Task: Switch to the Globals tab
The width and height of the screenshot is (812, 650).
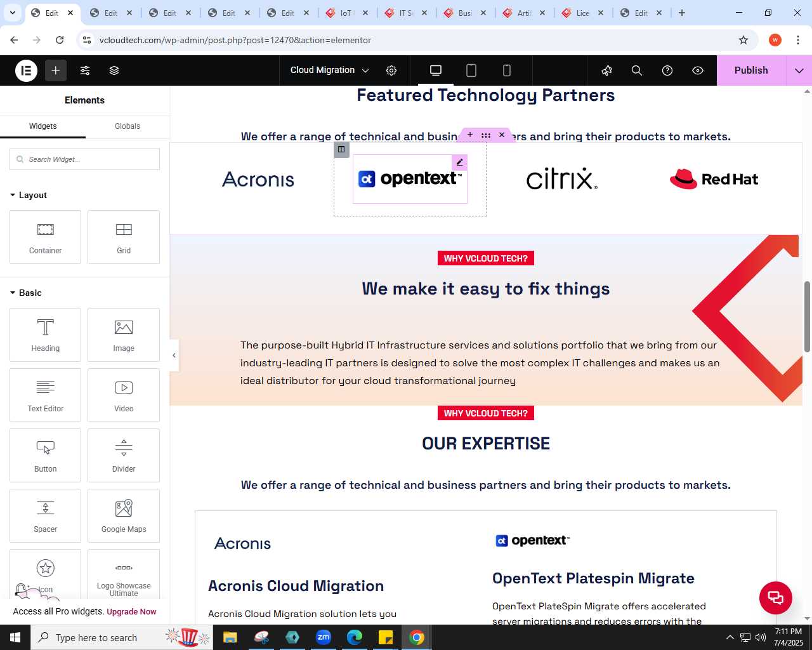Action: [128, 126]
